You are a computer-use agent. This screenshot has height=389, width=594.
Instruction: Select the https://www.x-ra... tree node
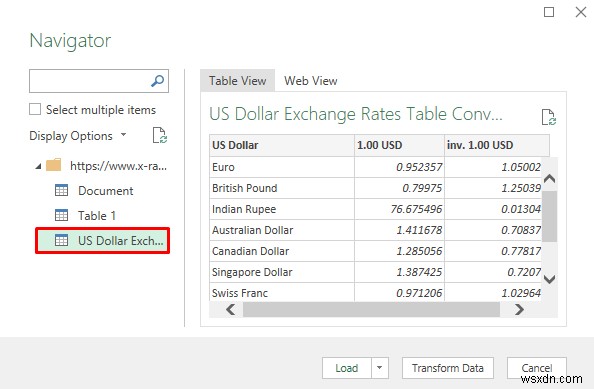click(x=118, y=166)
